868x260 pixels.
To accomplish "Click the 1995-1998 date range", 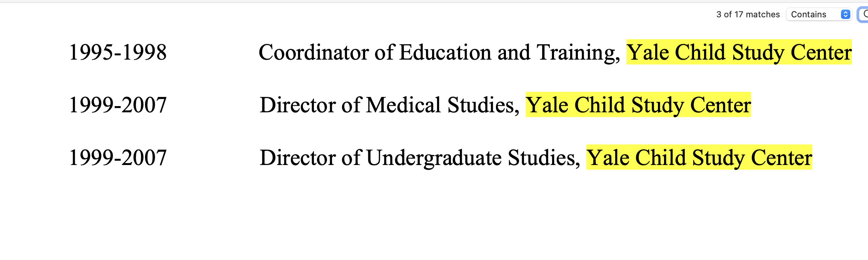I will [x=118, y=52].
